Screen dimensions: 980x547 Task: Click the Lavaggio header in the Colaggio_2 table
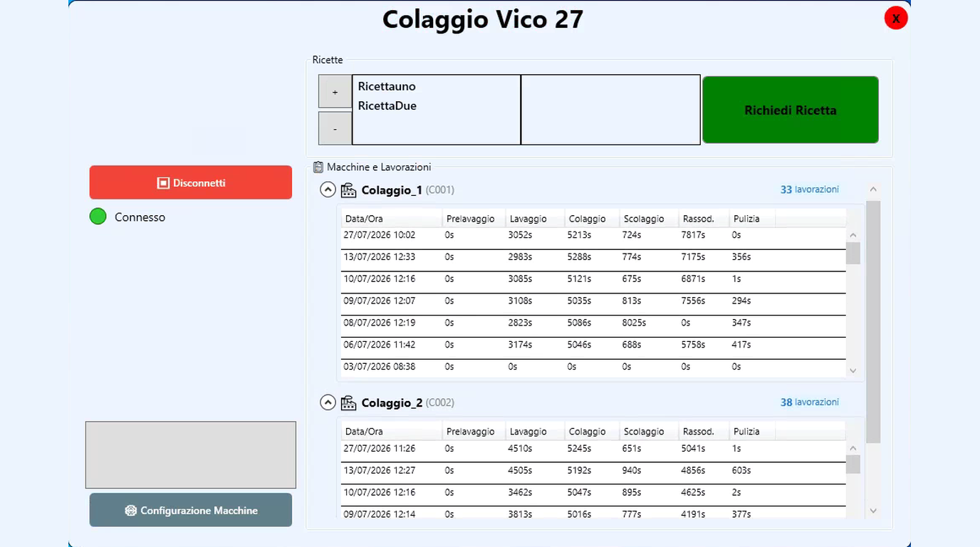pos(535,432)
